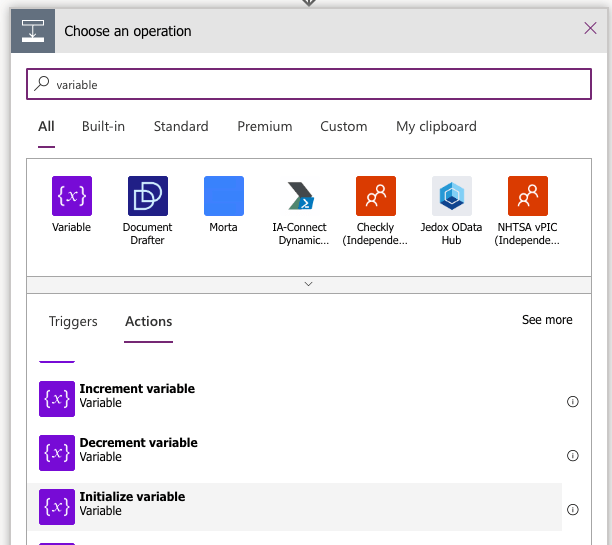Open the IA-Connect Dynamic connector
This screenshot has height=545, width=612.
(x=300, y=196)
